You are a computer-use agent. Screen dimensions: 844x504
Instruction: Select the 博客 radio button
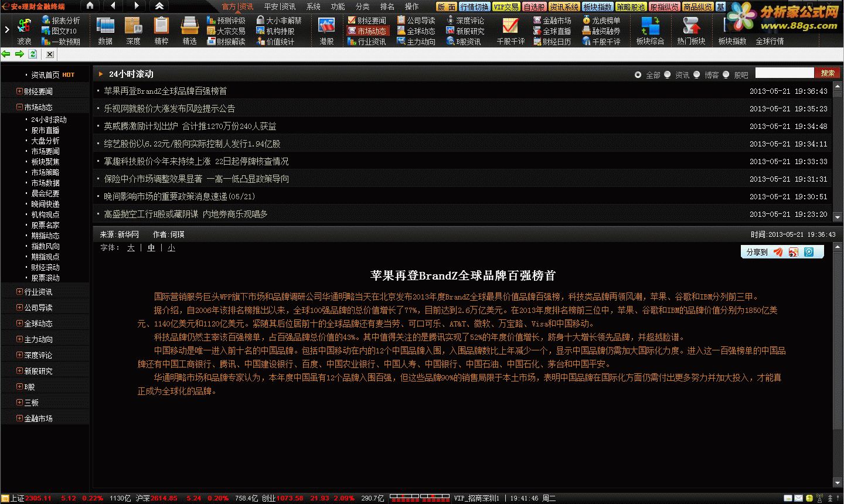[696, 74]
